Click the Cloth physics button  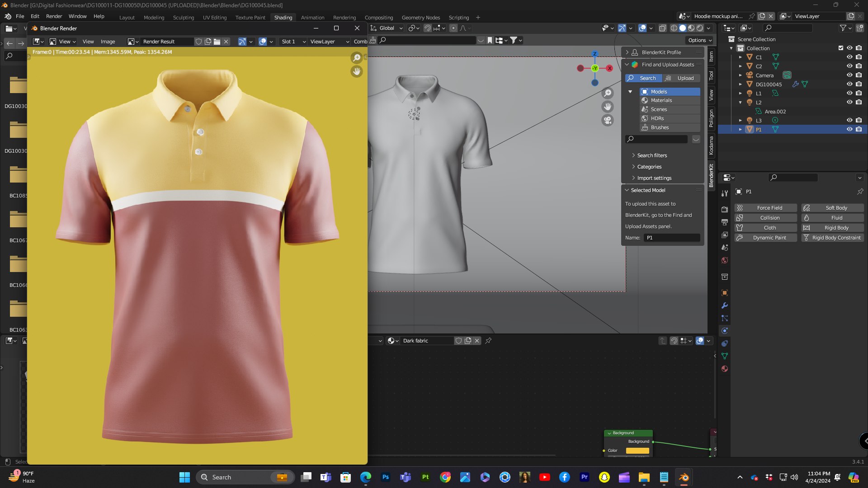766,228
